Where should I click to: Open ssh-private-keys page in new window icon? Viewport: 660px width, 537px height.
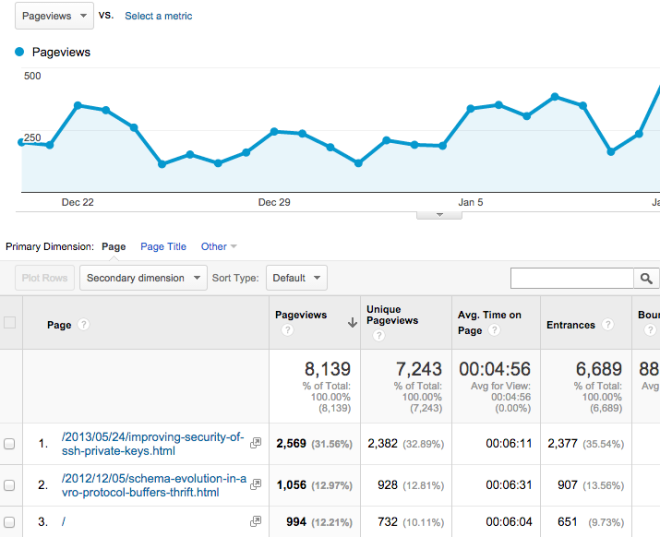255,443
